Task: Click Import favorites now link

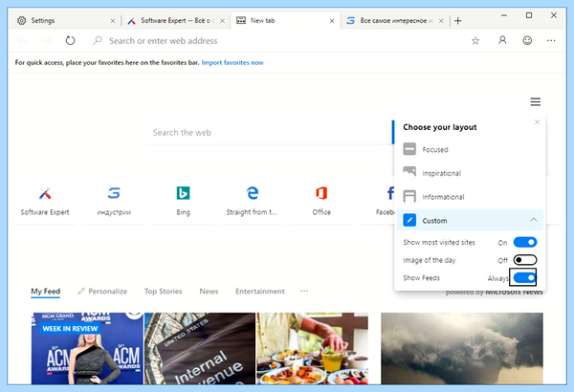Action: [232, 62]
